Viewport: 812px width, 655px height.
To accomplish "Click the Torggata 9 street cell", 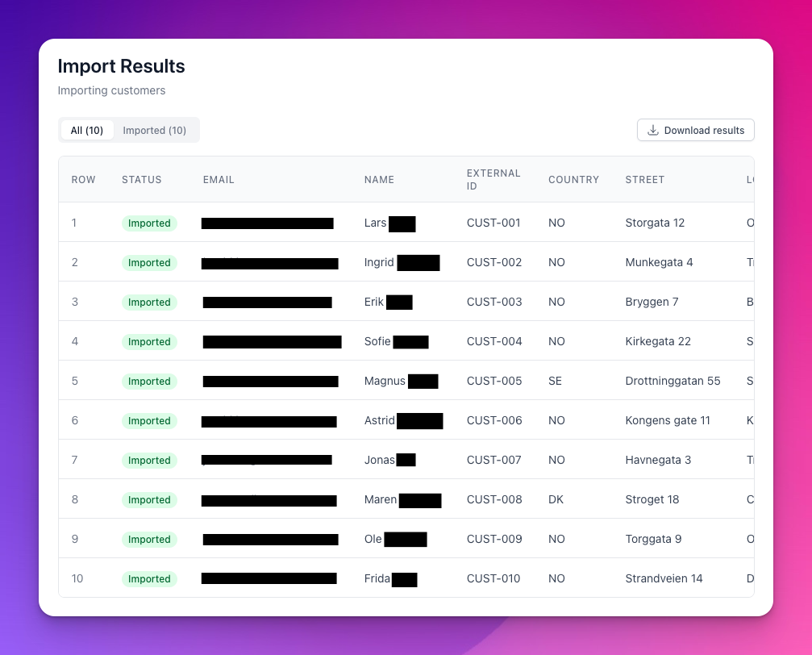I will [653, 539].
